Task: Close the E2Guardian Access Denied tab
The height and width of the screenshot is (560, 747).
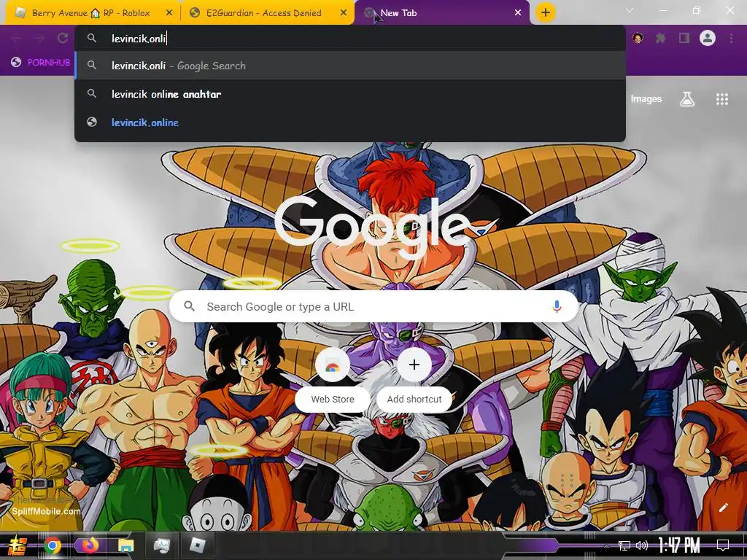Action: (344, 13)
